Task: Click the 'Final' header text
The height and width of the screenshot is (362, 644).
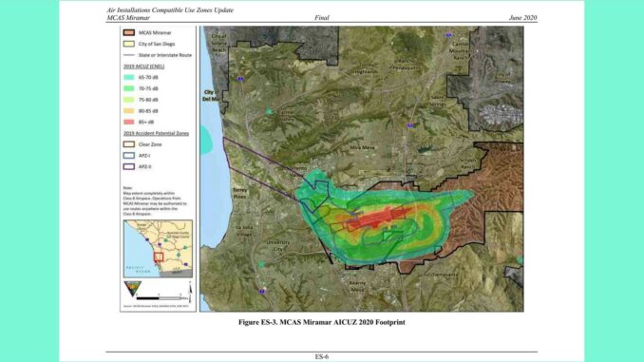Action: (322, 18)
